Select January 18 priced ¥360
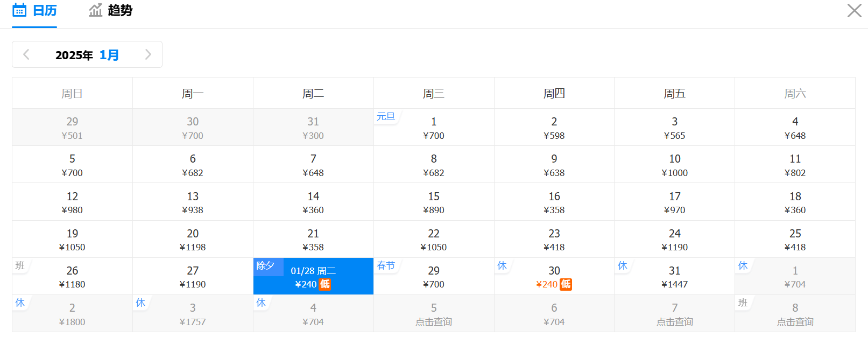This screenshot has width=868, height=337. coord(795,202)
